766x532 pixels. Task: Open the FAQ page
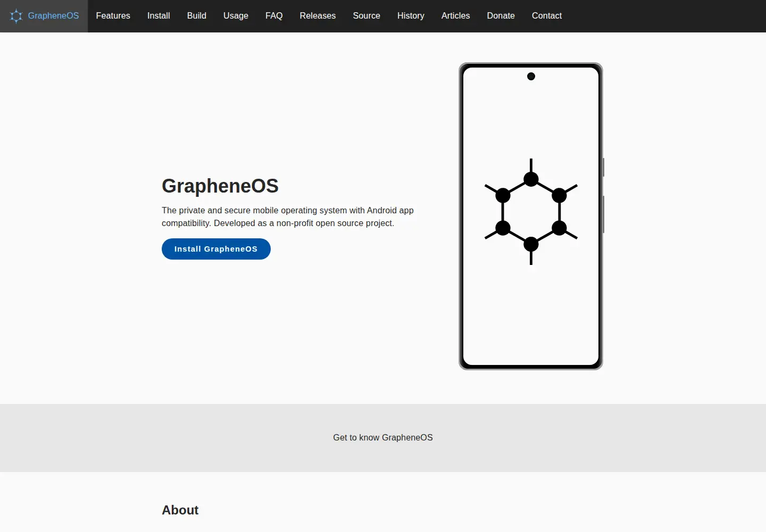point(274,16)
